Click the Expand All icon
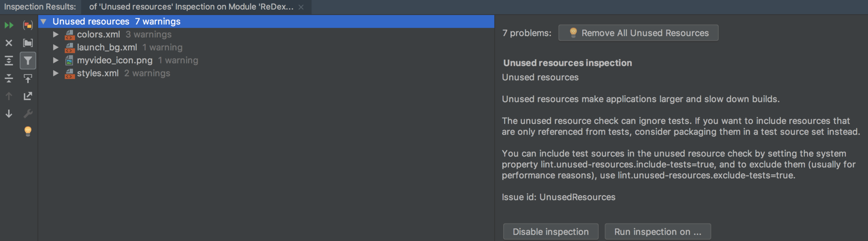 pos(9,60)
